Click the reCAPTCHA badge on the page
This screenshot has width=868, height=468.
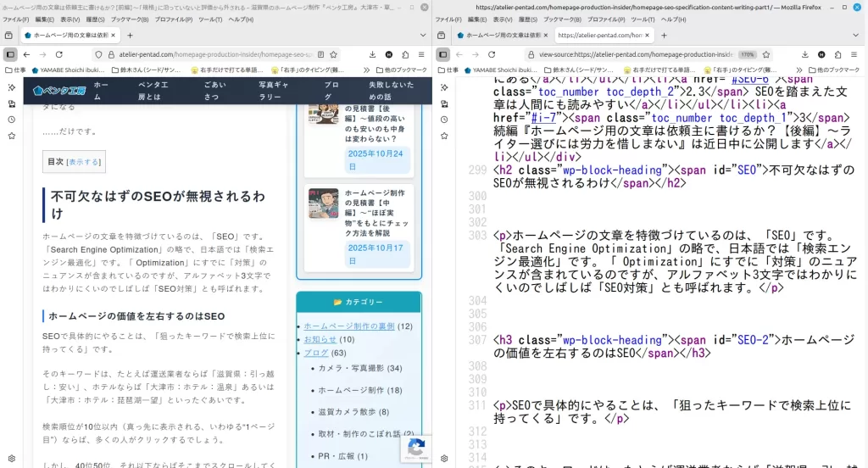tap(416, 448)
